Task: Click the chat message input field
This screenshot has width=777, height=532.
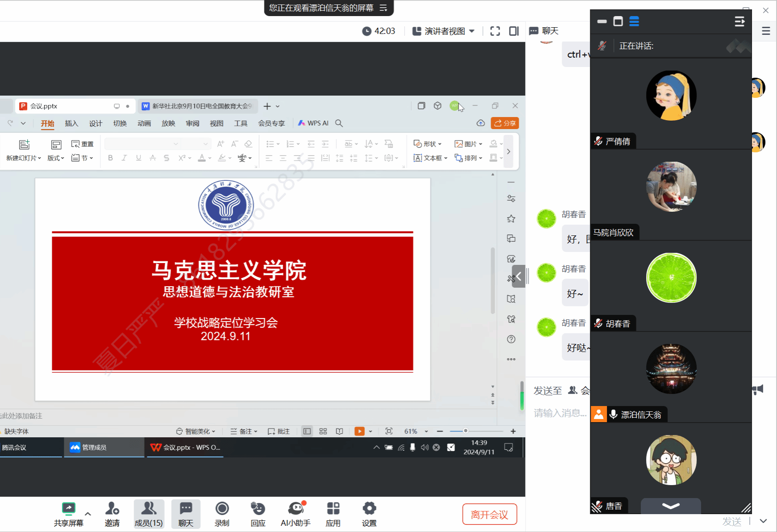Action: coord(560,413)
